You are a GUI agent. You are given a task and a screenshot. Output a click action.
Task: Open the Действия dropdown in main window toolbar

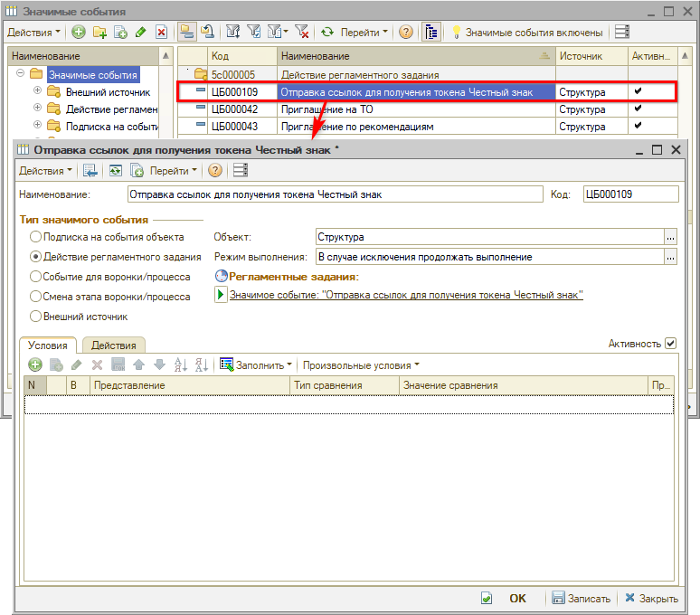pos(33,32)
